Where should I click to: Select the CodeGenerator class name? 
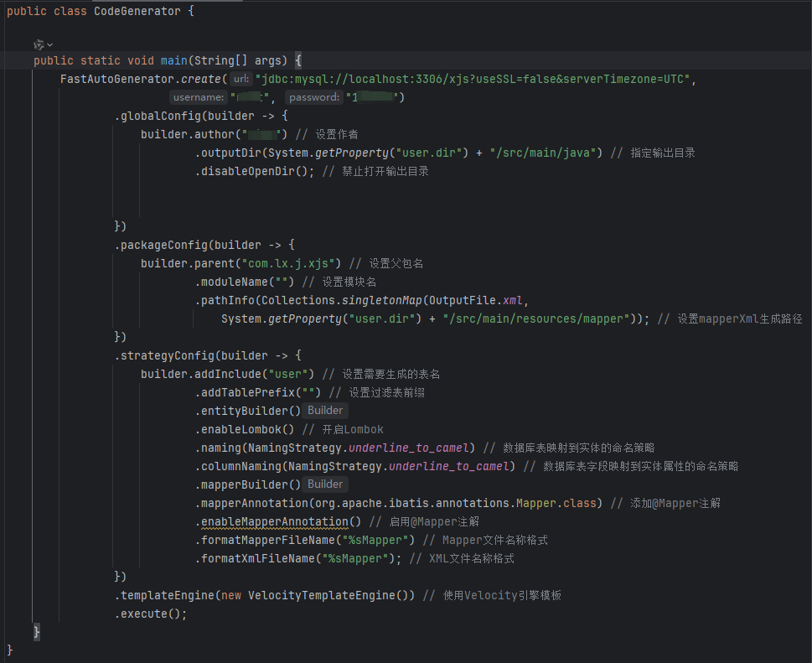tap(137, 11)
